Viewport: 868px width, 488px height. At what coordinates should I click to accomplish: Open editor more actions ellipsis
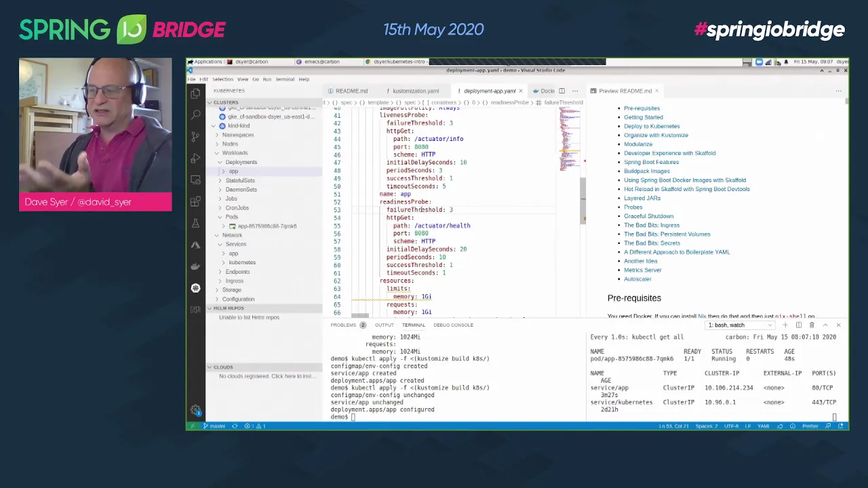coord(575,91)
